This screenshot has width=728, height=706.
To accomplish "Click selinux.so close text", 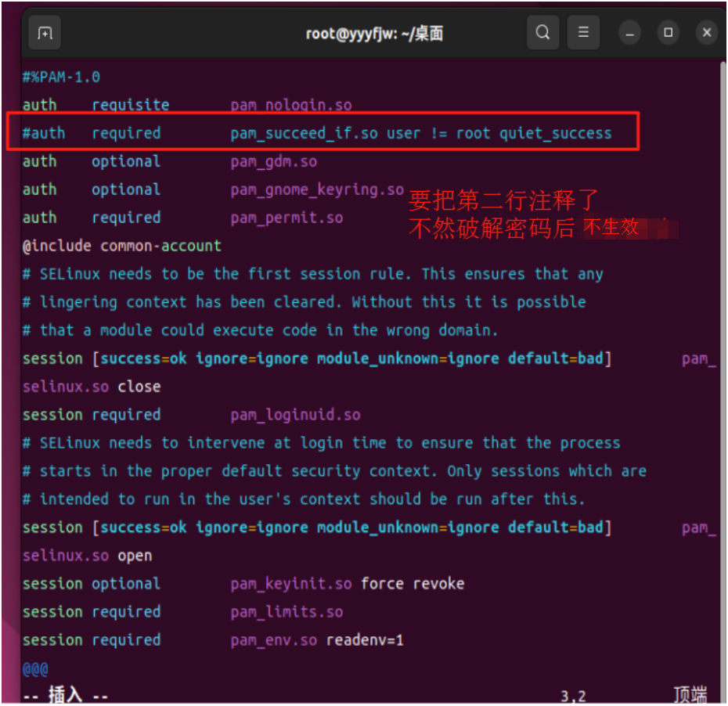I will [92, 386].
